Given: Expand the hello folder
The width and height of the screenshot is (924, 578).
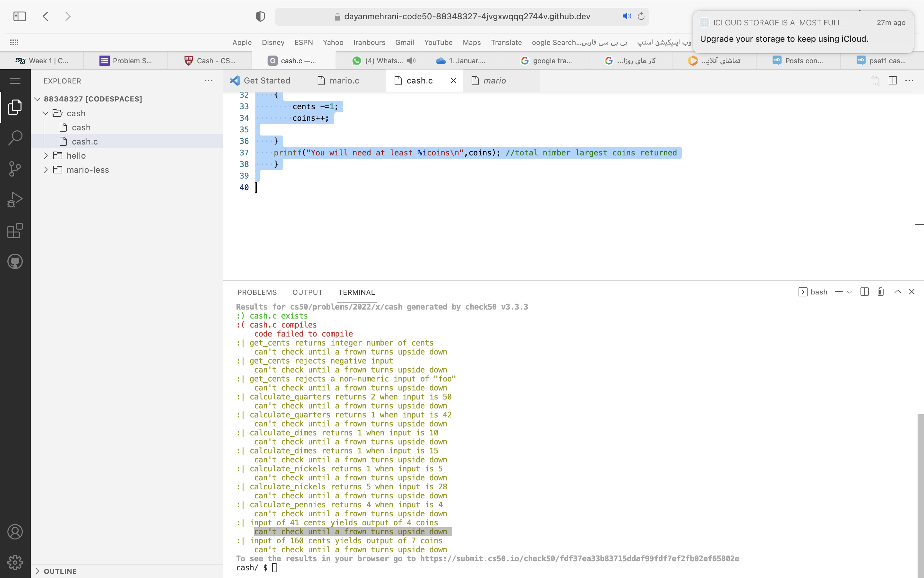Looking at the screenshot, I should [x=46, y=156].
